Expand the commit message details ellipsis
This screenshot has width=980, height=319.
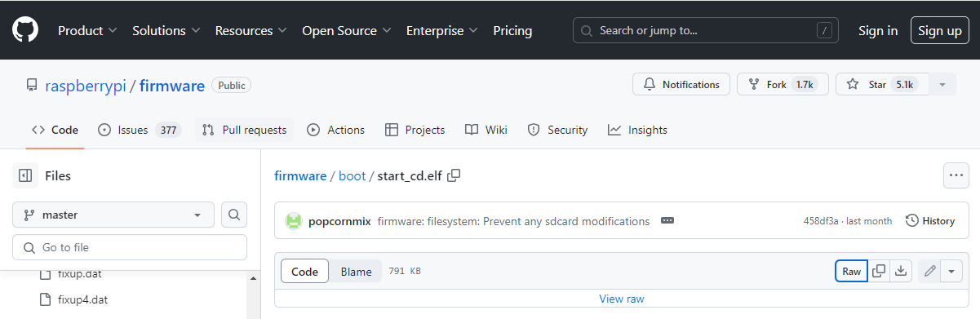pyautogui.click(x=667, y=221)
